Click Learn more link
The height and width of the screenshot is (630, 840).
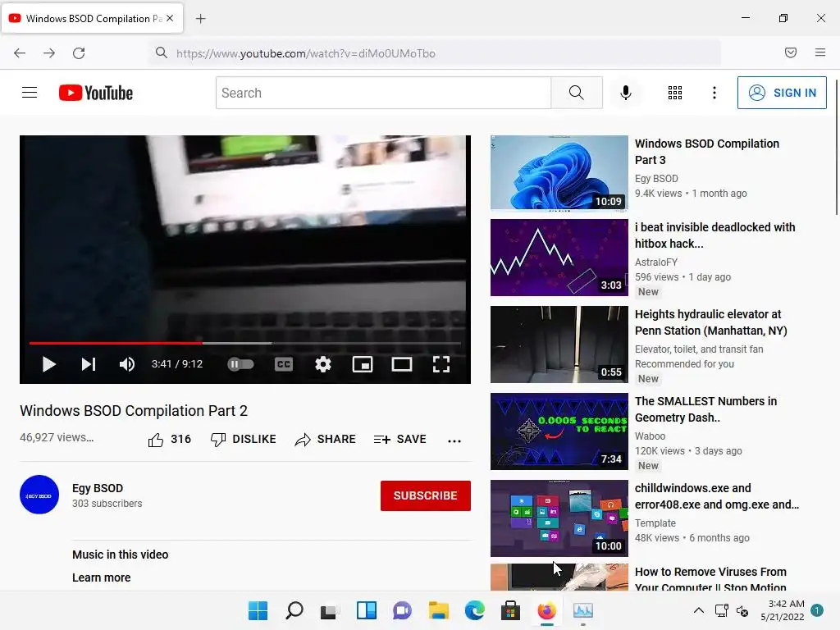[101, 577]
